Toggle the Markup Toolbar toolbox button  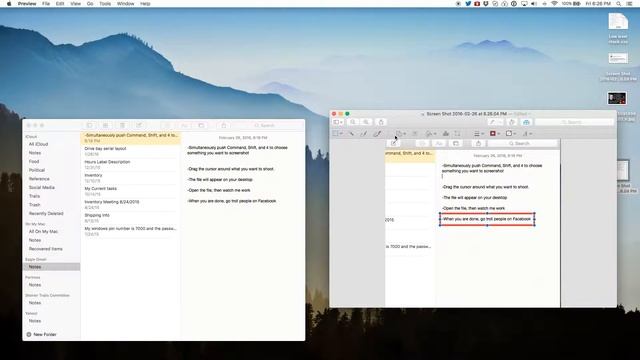point(526,122)
